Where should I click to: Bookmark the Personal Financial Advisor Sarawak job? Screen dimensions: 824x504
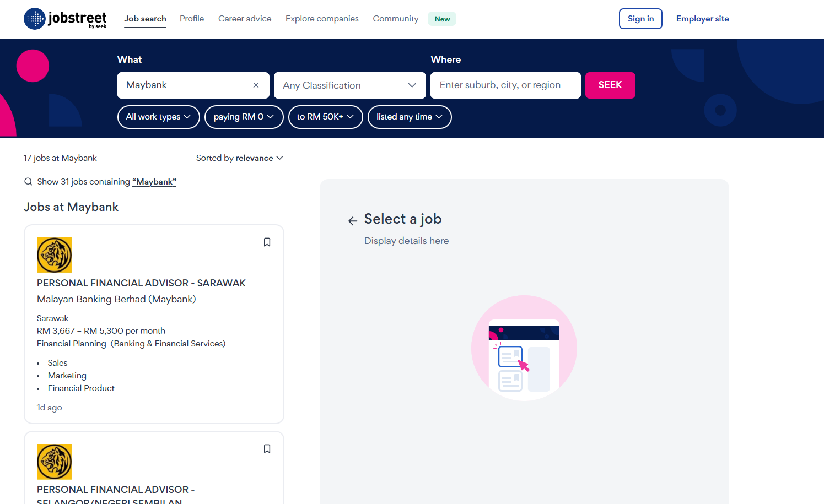267,242
